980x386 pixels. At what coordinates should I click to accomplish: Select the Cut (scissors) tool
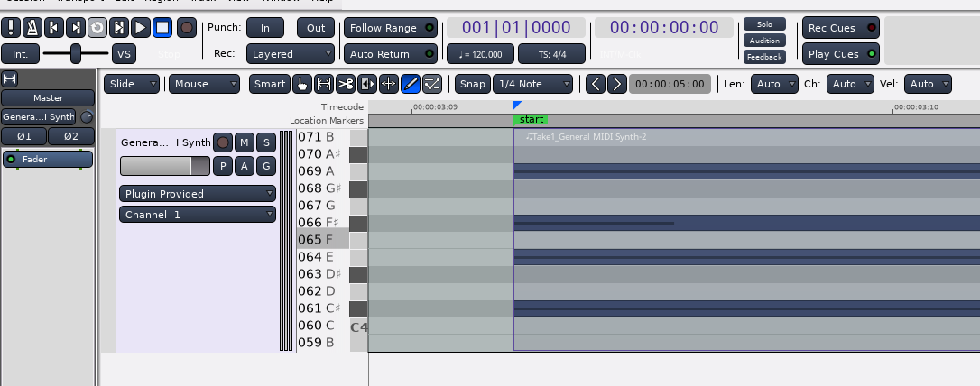346,84
